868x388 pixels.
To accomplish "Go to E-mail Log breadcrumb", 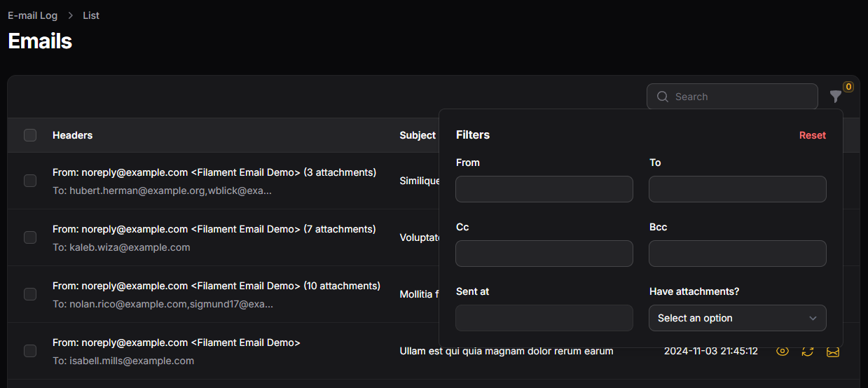I will [x=32, y=15].
